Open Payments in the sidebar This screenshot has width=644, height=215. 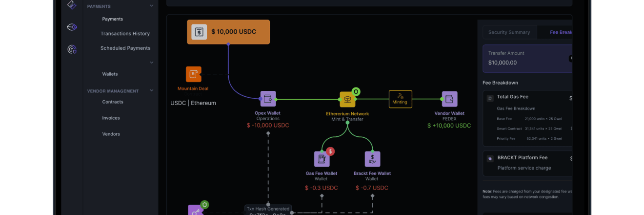[113, 19]
